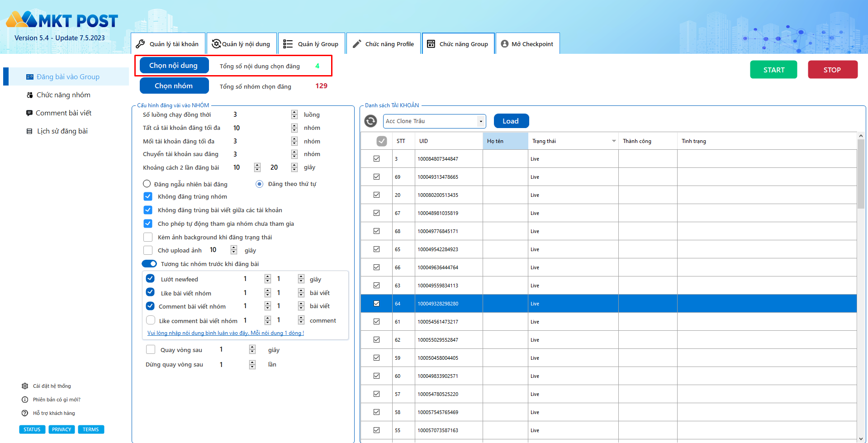Click the Lịch sử đăng bài list icon
The width and height of the screenshot is (868, 443).
click(29, 131)
